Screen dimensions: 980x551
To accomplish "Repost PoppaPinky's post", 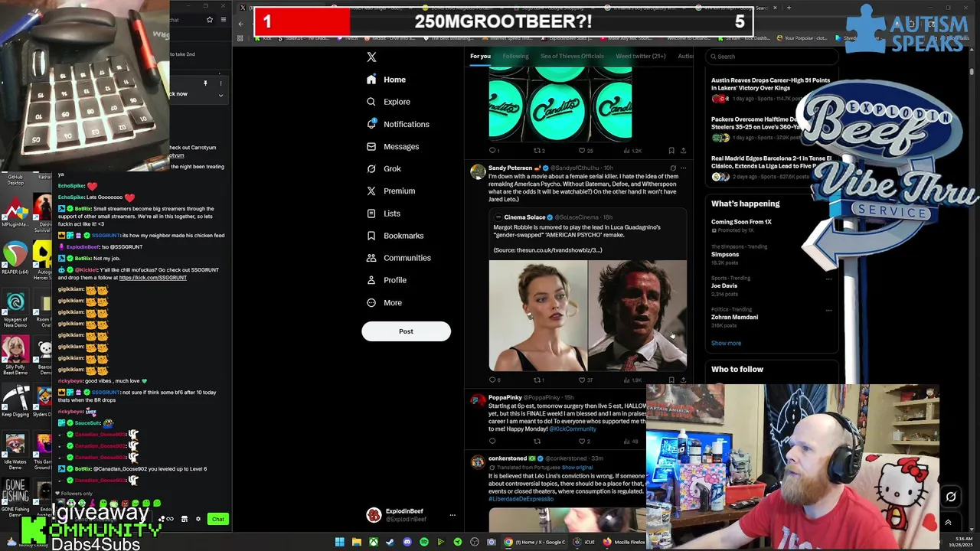I will coord(537,442).
